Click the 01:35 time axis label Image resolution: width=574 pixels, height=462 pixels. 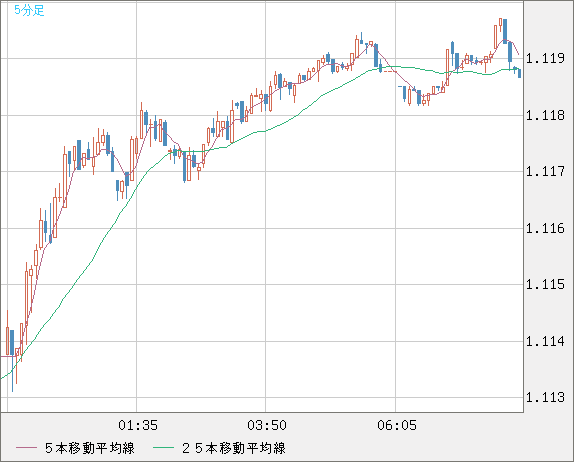[138, 425]
